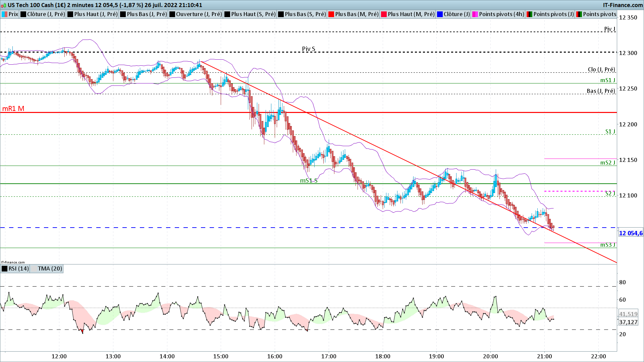Click the candlestick icon in title bar
644x362 pixels.
[3, 5]
